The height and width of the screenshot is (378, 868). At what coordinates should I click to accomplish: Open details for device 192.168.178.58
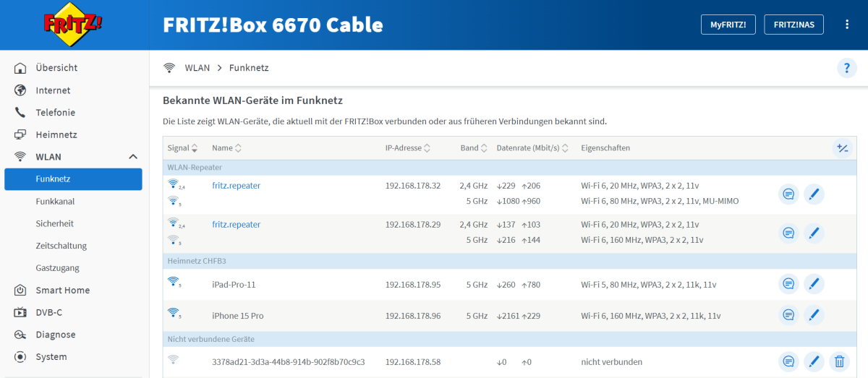[x=788, y=361]
